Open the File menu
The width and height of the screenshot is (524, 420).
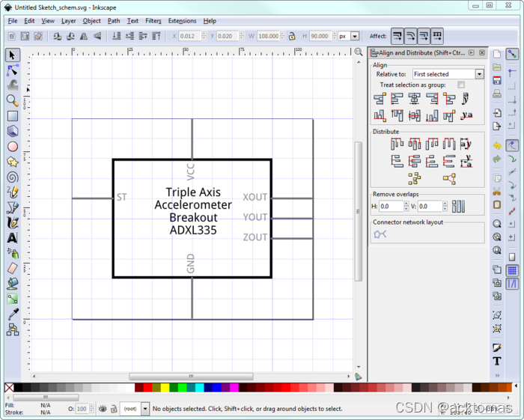13,21
